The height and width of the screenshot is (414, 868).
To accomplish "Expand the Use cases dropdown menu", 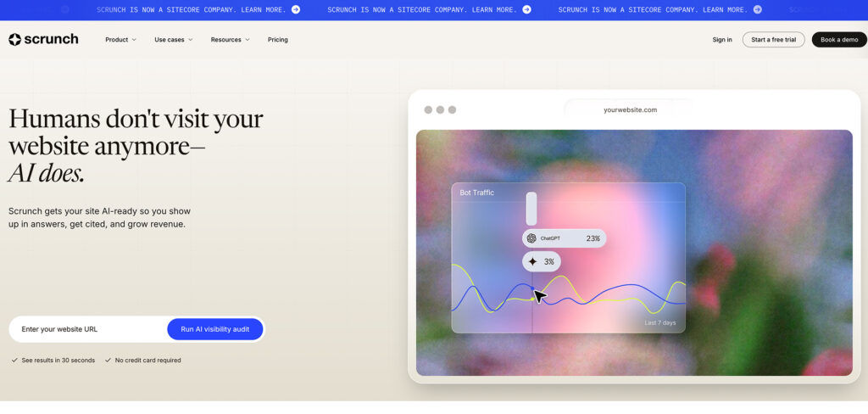I will [173, 40].
